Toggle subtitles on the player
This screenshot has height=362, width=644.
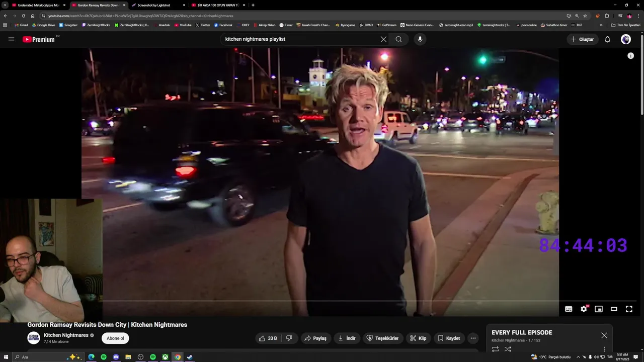[x=569, y=309]
